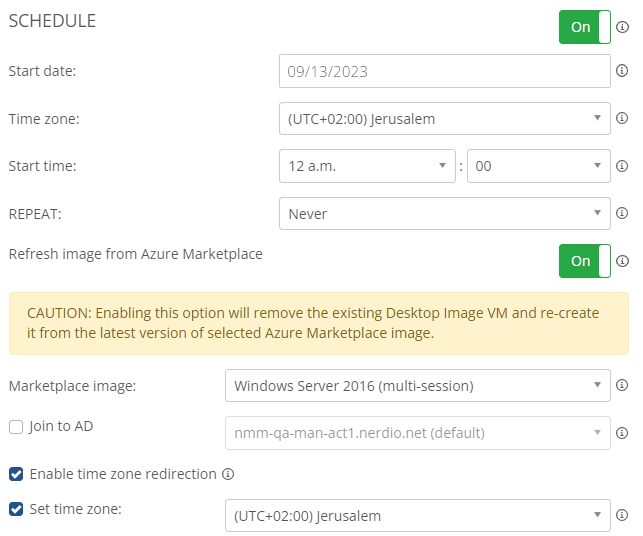Show info for Marketplace image dropdown
The image size is (643, 536).
click(622, 385)
